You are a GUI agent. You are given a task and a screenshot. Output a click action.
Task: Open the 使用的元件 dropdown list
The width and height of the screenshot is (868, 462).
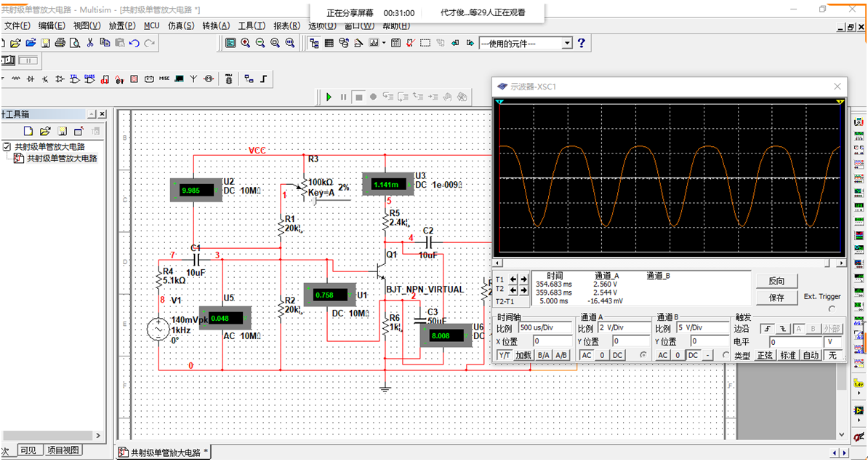tap(567, 44)
